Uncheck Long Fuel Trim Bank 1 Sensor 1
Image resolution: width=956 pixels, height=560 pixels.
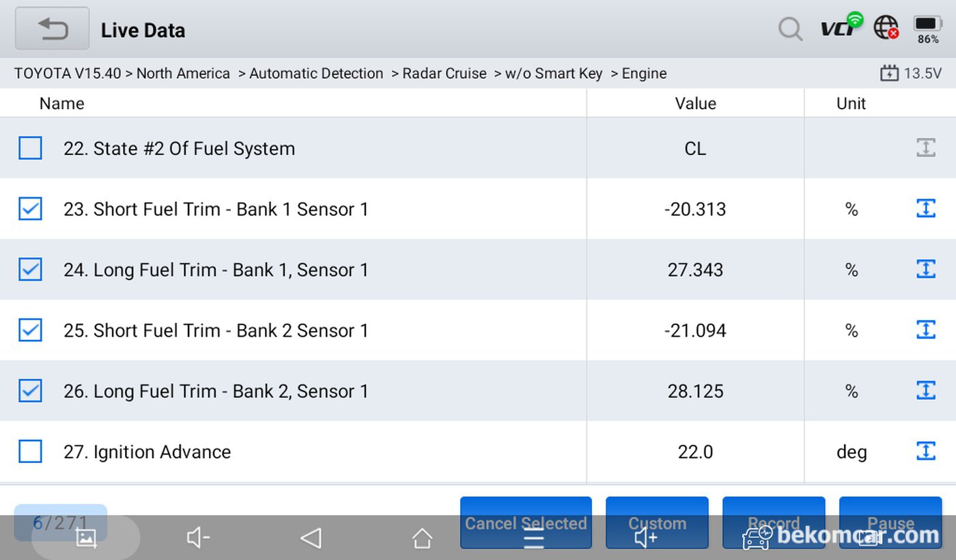(x=30, y=269)
